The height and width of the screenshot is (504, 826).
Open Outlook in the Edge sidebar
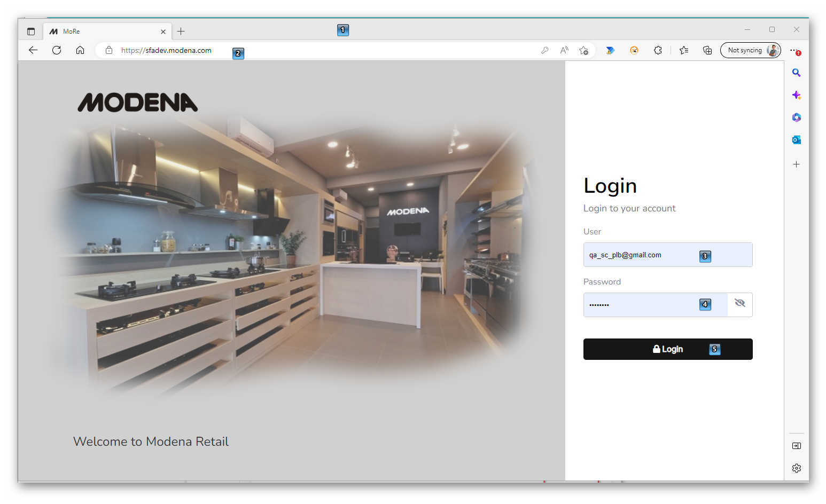[796, 140]
